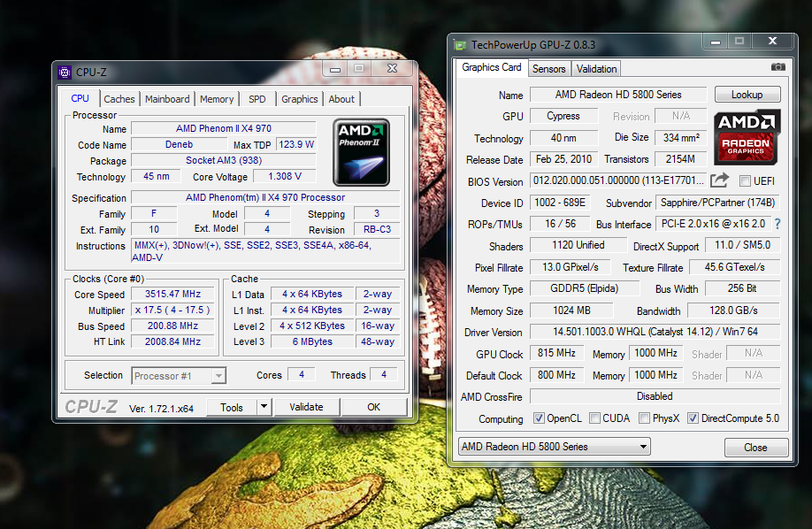
Task: Click the GPU-Z screenshot camera icon
Action: click(x=778, y=67)
